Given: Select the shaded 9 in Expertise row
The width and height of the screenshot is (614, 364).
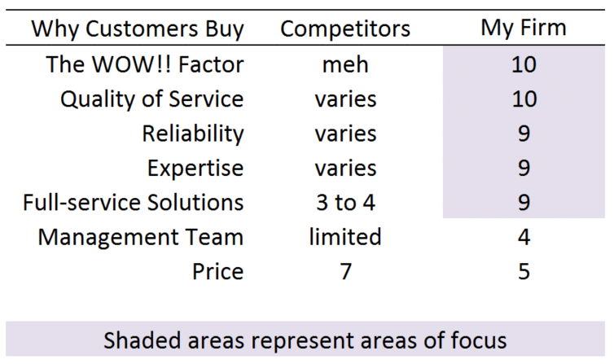Looking at the screenshot, I should [524, 168].
